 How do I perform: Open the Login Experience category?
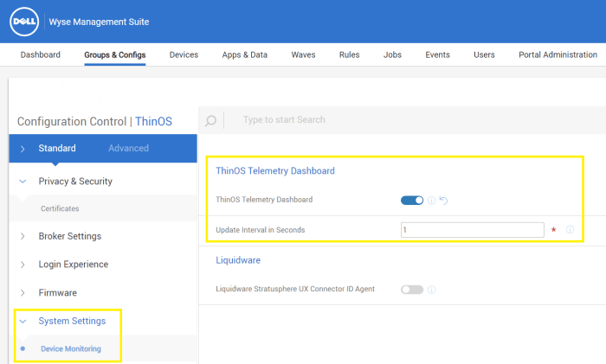(x=74, y=265)
